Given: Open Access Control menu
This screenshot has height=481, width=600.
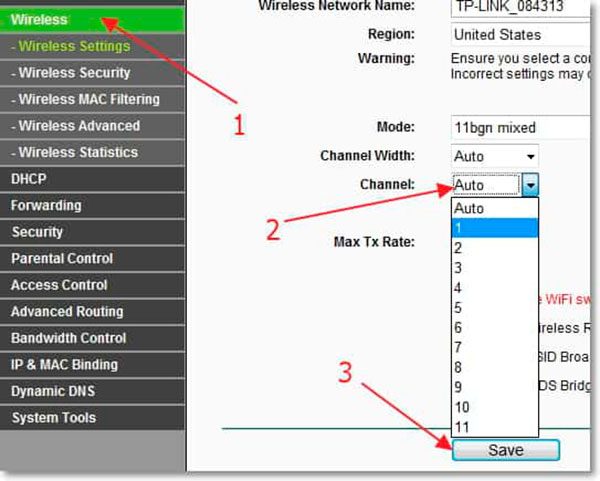Looking at the screenshot, I should (x=92, y=285).
